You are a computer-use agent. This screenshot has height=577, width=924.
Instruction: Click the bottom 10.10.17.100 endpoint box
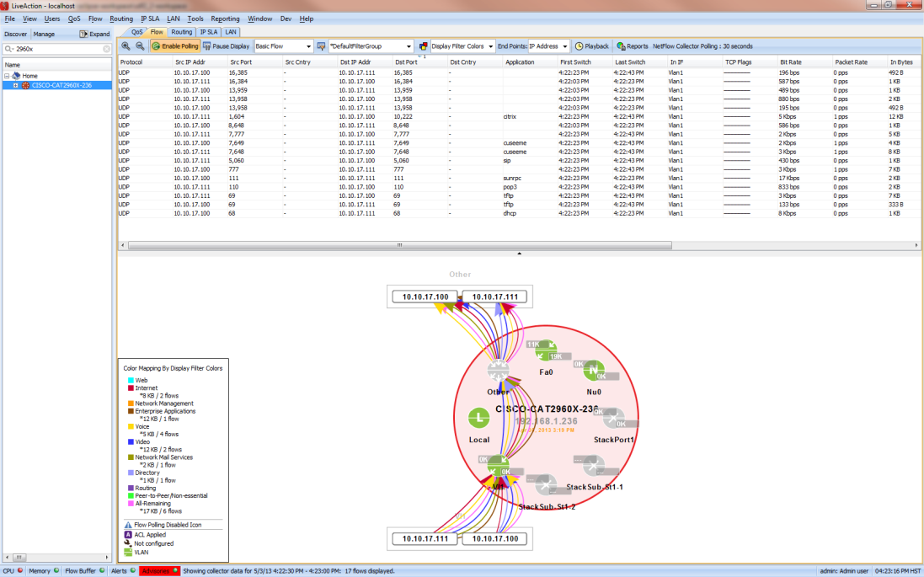[x=495, y=539]
